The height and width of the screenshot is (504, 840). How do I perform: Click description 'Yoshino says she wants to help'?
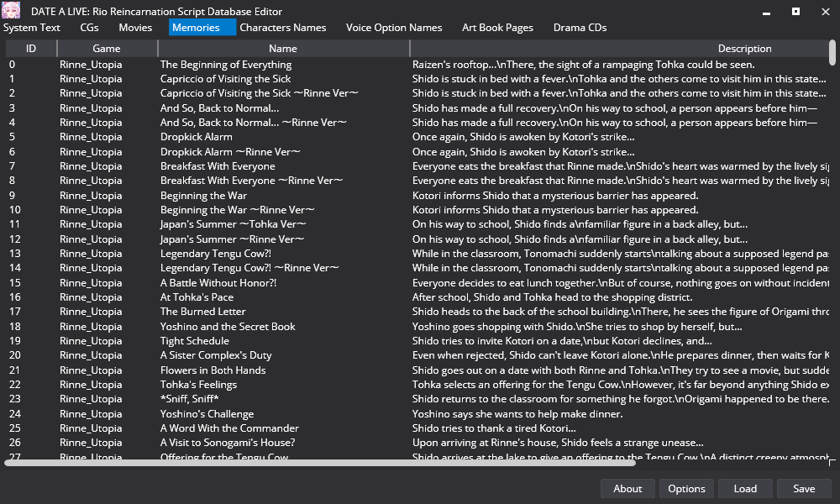(517, 413)
